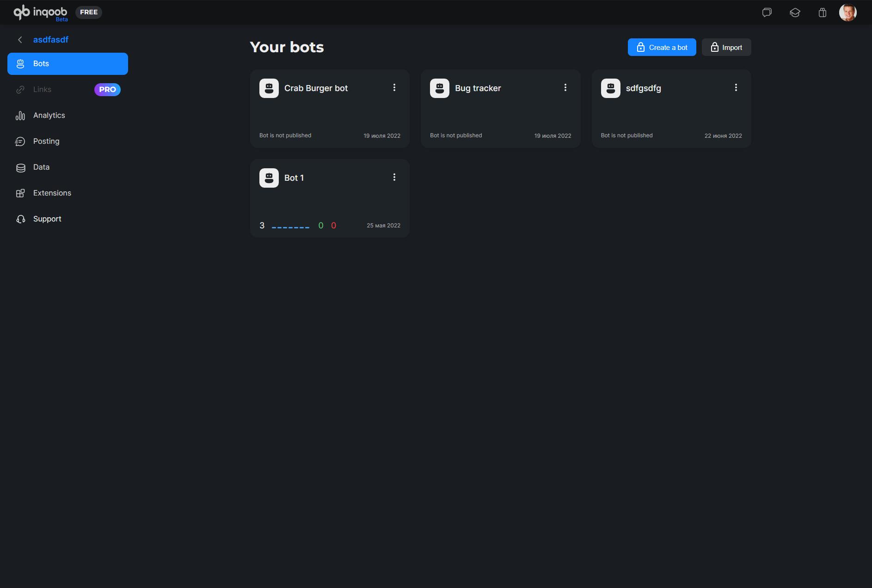Open the graduation cap learning icon

pos(795,12)
